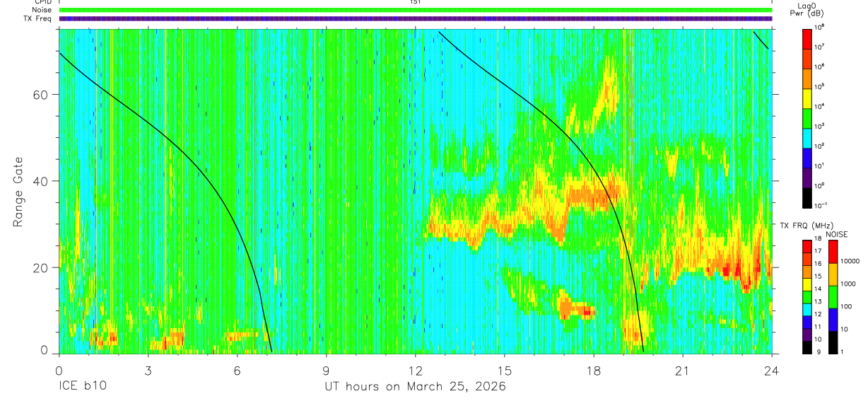The image size is (868, 401).
Task: Click the 24 tick label on UT hours axis
Action: point(772,371)
